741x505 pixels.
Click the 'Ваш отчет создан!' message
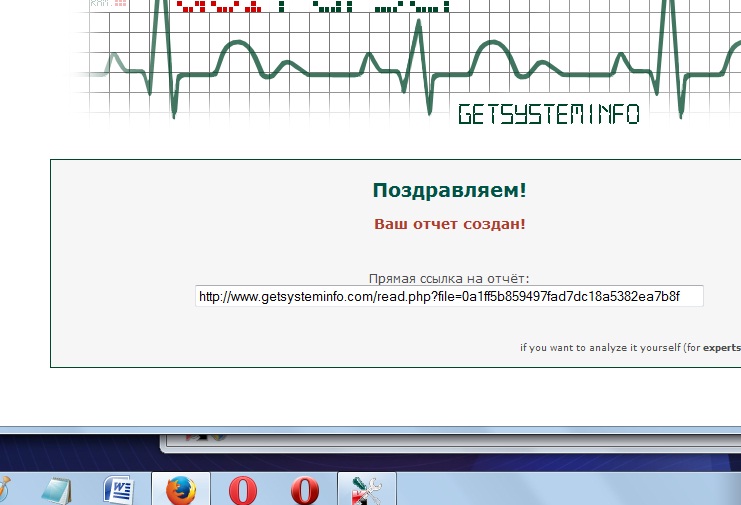[x=449, y=224]
